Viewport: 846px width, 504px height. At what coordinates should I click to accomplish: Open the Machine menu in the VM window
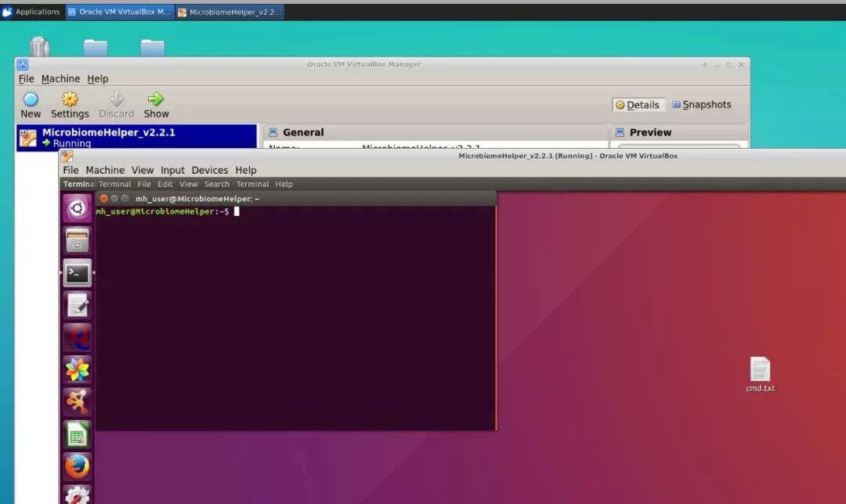pos(105,170)
